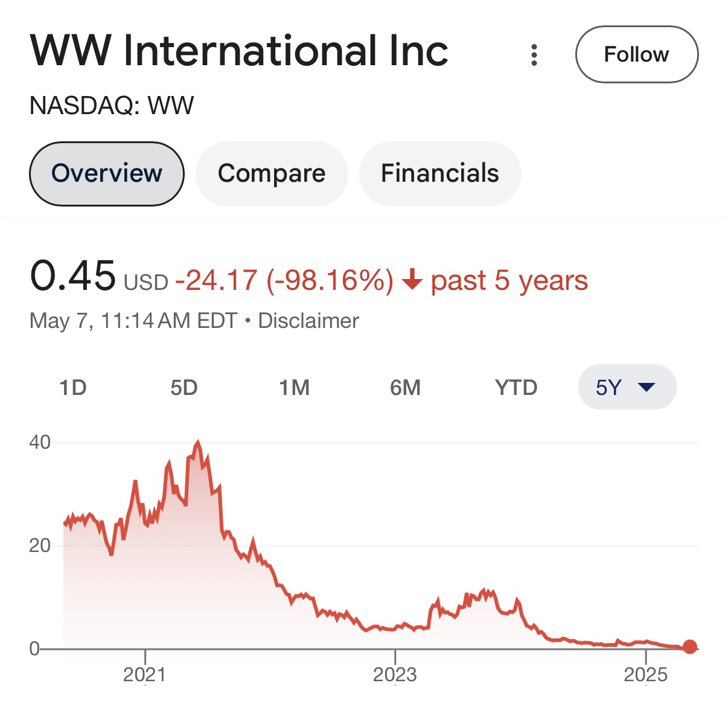This screenshot has height=706, width=728.
Task: Click the 2021 label on chart axis
Action: point(145,674)
